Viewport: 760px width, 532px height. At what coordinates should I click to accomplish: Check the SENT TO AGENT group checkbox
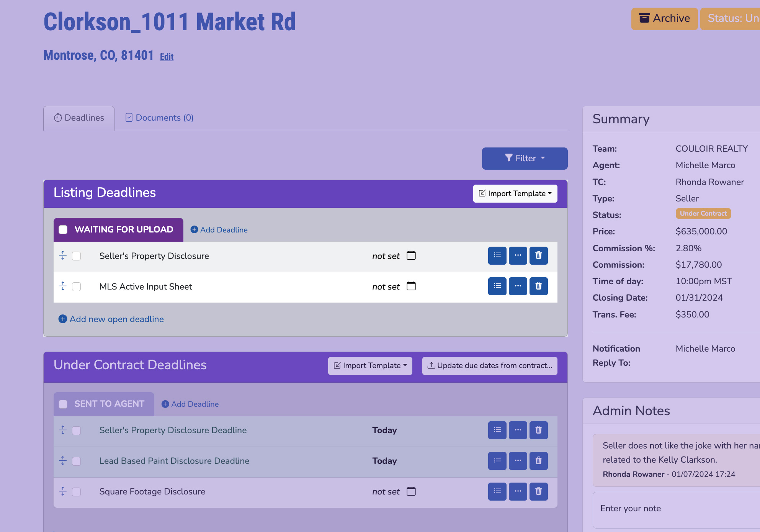[x=63, y=404]
